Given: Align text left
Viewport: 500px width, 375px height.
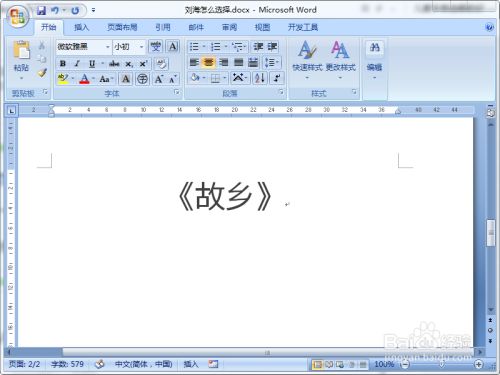Looking at the screenshot, I should pos(194,62).
